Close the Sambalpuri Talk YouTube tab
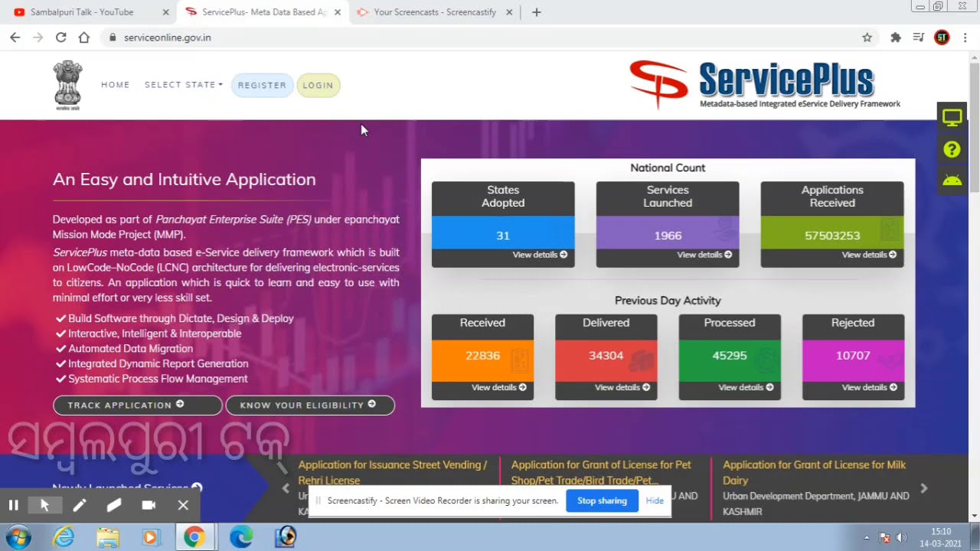 point(166,12)
